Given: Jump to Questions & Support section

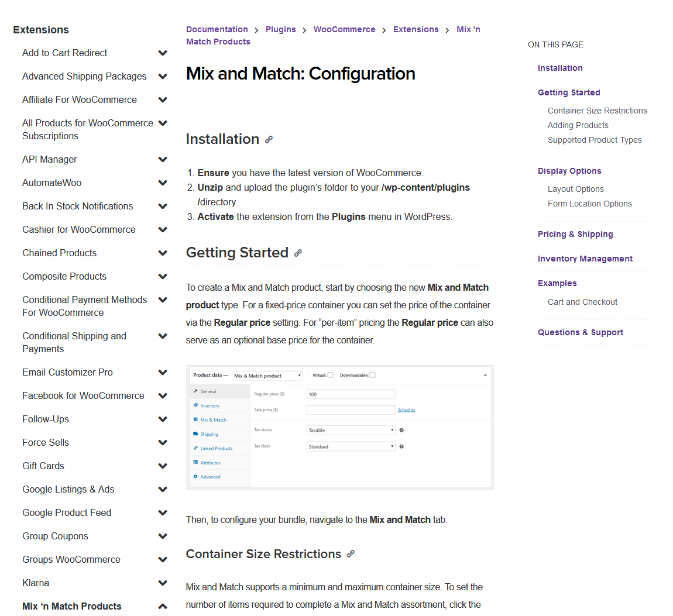Looking at the screenshot, I should tap(581, 332).
